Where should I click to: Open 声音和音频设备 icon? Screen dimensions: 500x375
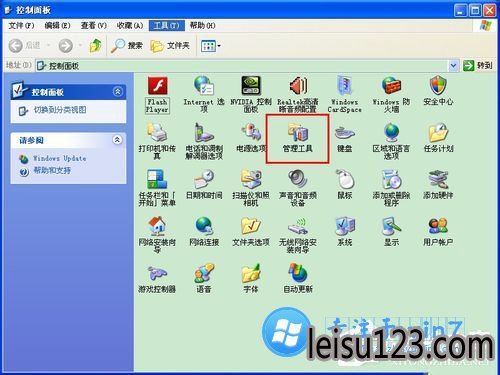pos(298,179)
